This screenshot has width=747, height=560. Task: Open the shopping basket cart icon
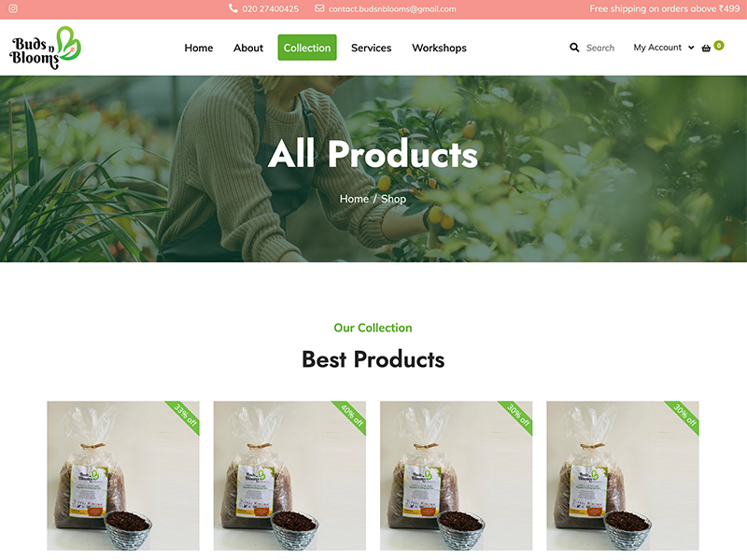706,49
